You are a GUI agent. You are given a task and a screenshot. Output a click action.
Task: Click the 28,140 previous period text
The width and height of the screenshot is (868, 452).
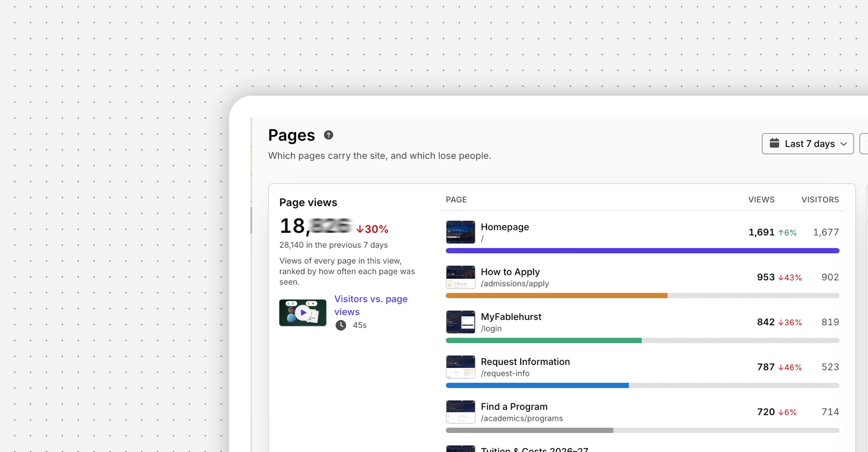coord(333,245)
